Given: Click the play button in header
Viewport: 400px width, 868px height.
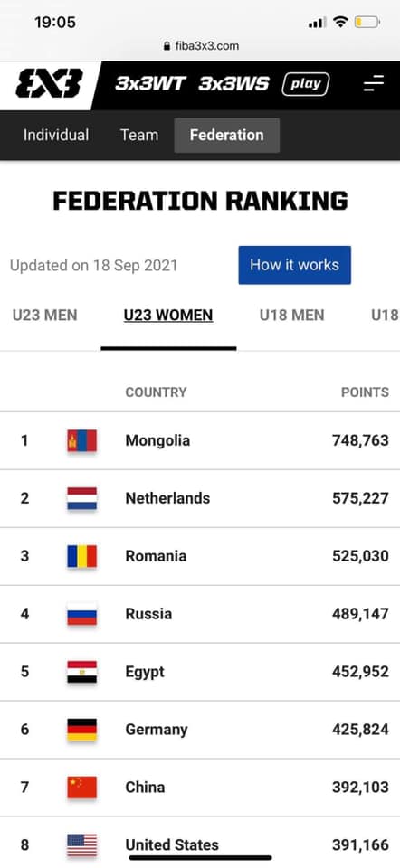Looking at the screenshot, I should click(x=306, y=84).
